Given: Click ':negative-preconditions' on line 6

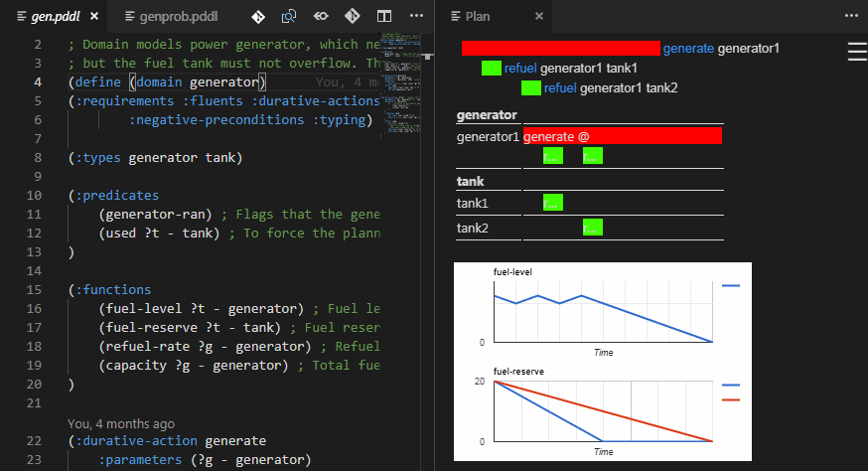Looking at the screenshot, I should point(217,119).
